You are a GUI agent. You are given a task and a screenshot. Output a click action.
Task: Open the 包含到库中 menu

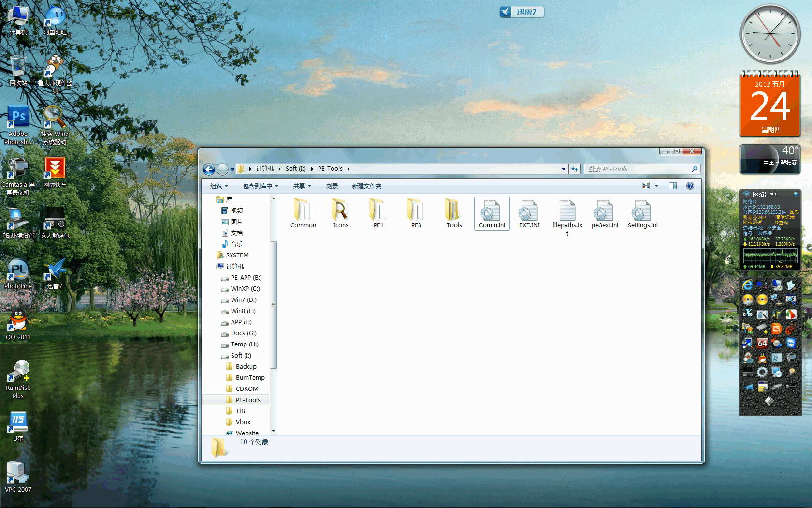261,186
